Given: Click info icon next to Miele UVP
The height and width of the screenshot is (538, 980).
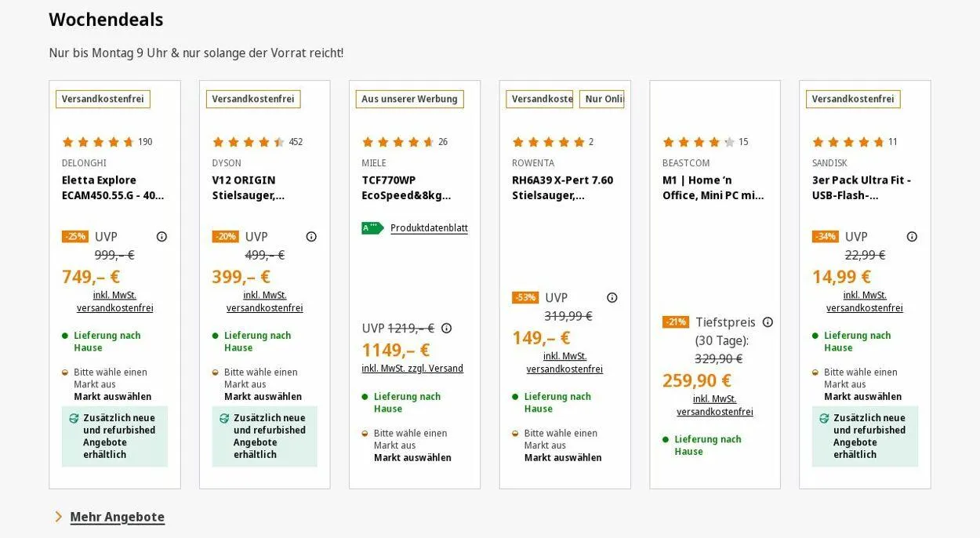Looking at the screenshot, I should 446,329.
